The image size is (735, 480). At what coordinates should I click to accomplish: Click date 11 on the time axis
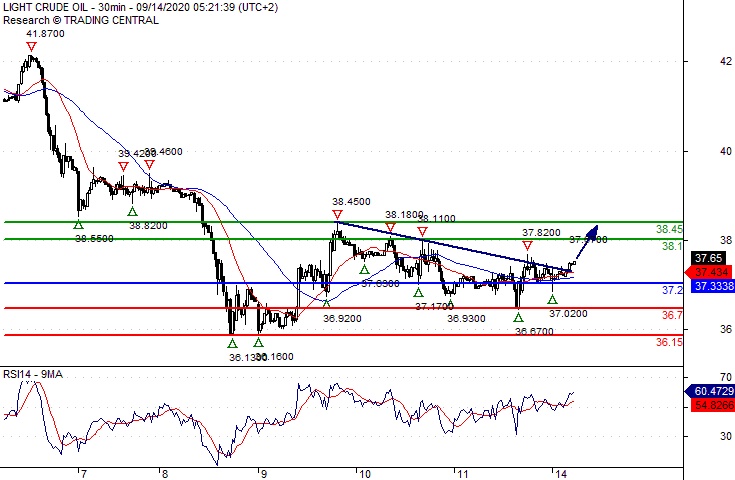point(463,474)
